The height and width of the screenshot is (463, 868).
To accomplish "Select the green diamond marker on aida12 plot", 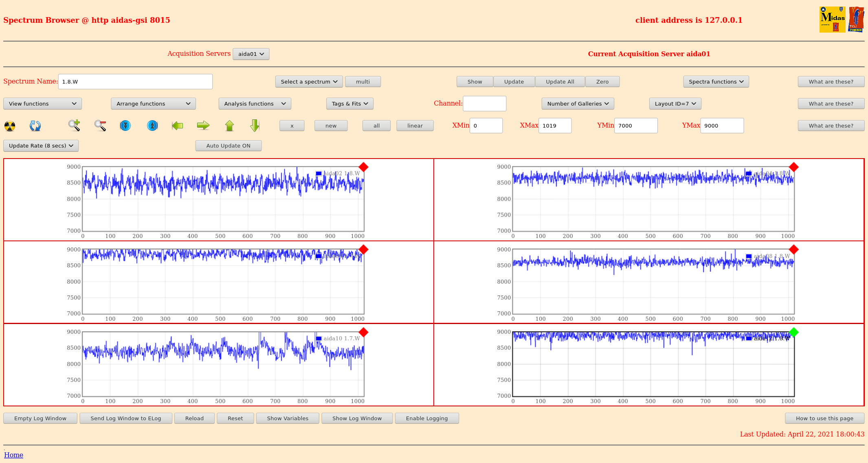I will click(x=793, y=332).
